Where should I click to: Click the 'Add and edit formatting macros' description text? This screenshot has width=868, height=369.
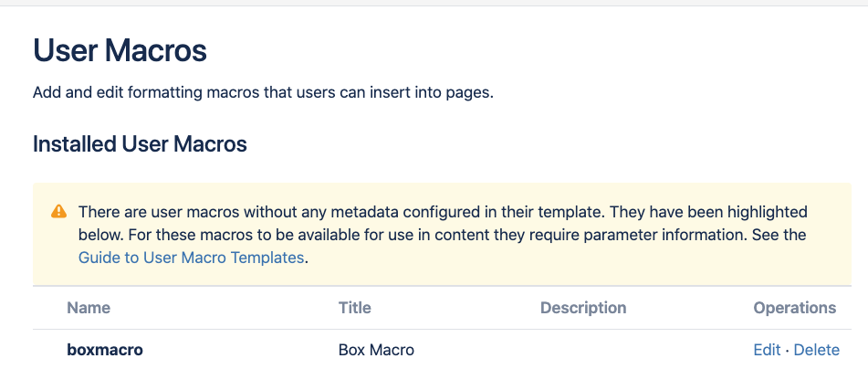pos(263,92)
